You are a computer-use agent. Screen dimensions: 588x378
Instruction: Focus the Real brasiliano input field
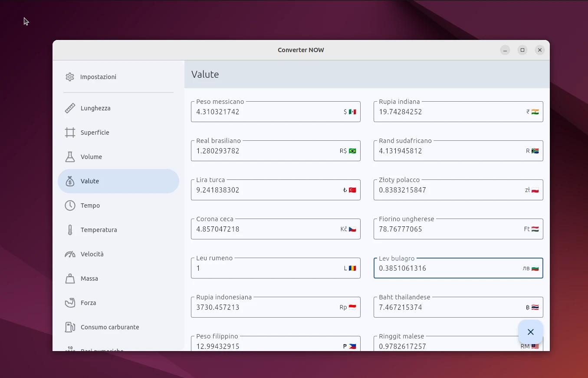click(x=265, y=151)
